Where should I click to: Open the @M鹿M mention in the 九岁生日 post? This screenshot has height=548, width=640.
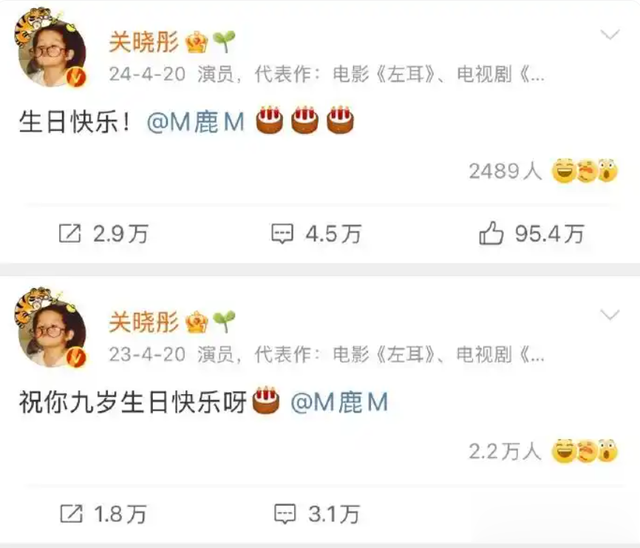pos(339,402)
